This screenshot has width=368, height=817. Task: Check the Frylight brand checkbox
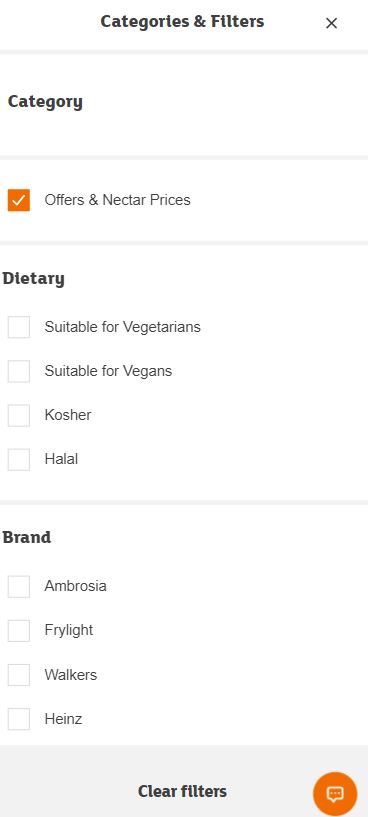click(19, 630)
